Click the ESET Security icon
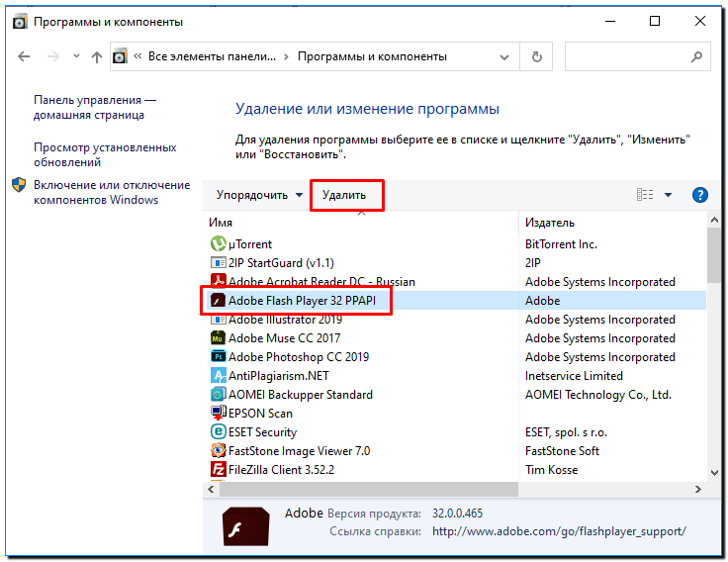The height and width of the screenshot is (562, 728). pyautogui.click(x=219, y=432)
